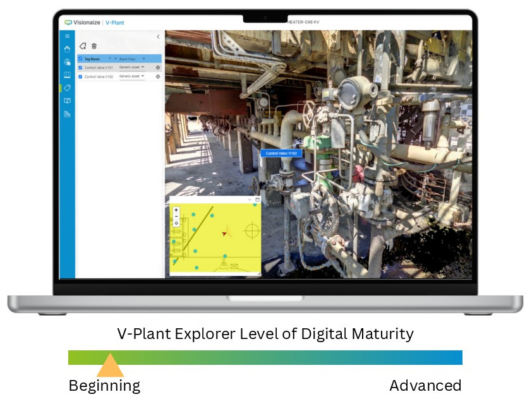
Task: Uncheck the Control Valve V102 checkbox
Action: (80, 76)
